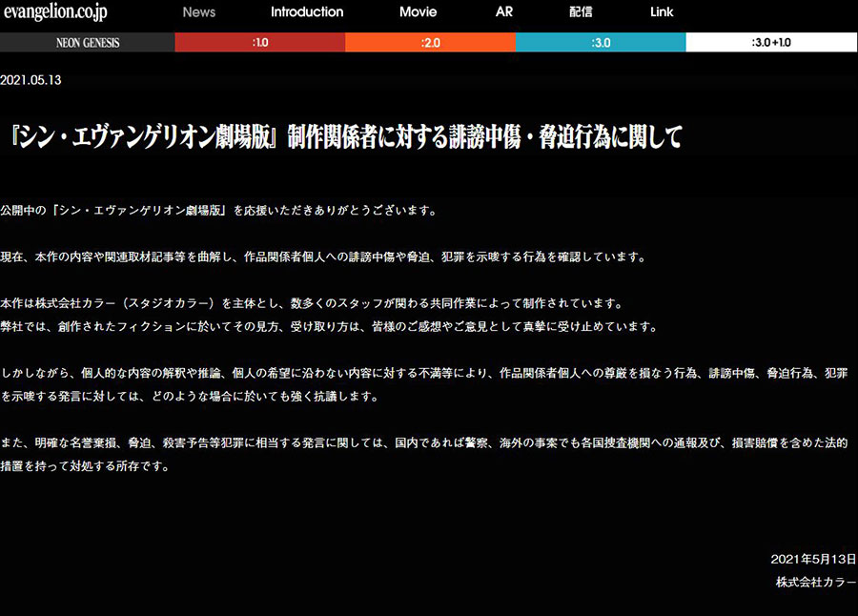Open the blue :3.0 tab

[x=601, y=43]
